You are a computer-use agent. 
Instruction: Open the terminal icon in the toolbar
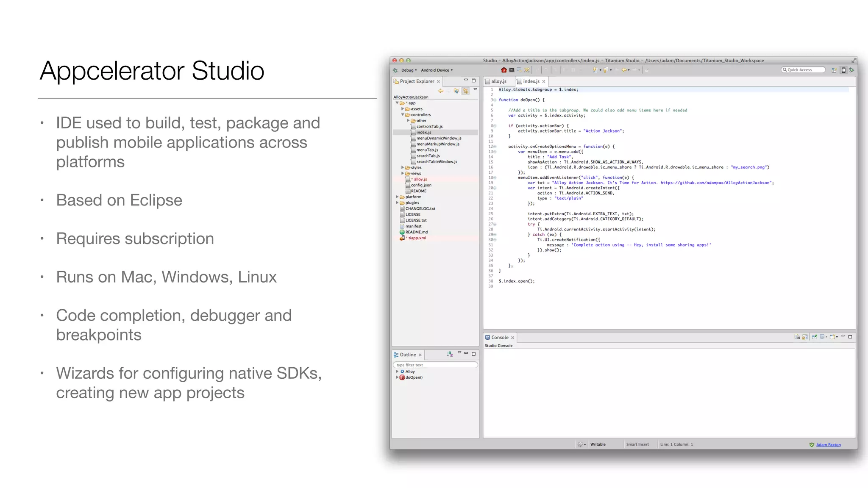512,70
